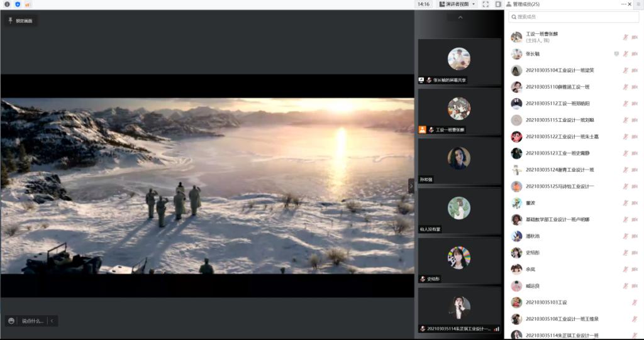Toggle microphone for 张长毓 in member list
This screenshot has height=340, width=644.
pos(625,54)
